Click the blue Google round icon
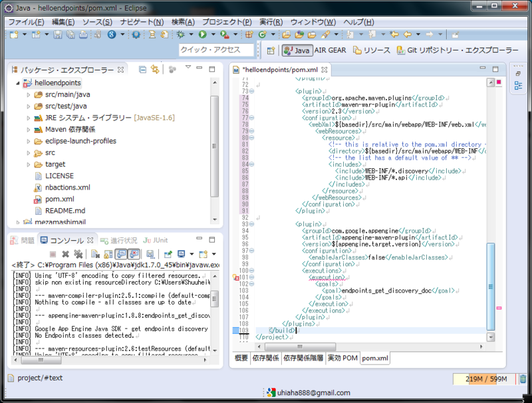The height and width of the screenshot is (403, 532). 112,35
